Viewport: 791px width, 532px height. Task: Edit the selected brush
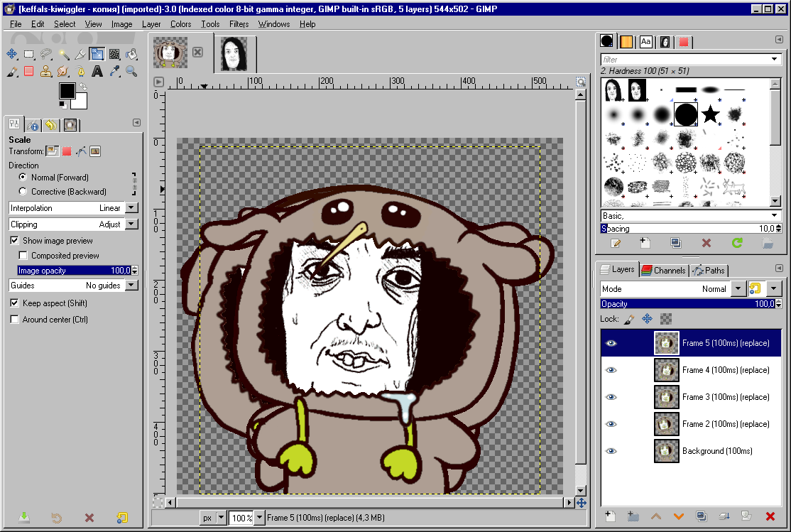click(616, 244)
